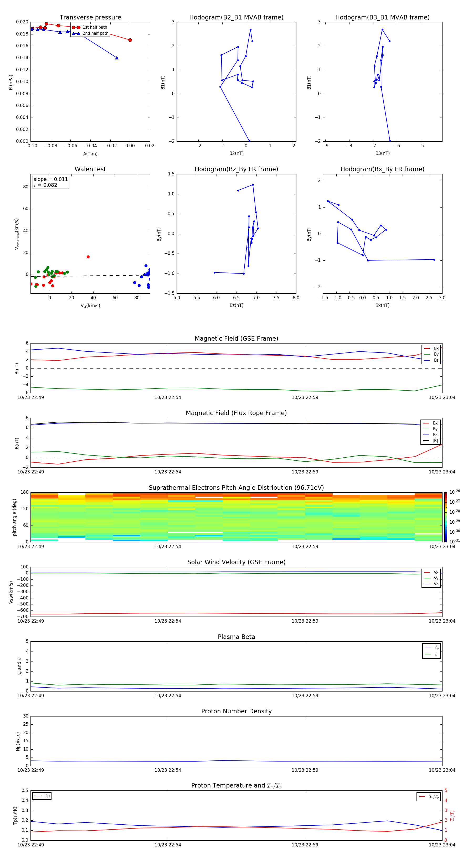Image resolution: width=473 pixels, height=868 pixels.
Task: Click the 'Bz(nT)' x-axis label
Action: 236,305
